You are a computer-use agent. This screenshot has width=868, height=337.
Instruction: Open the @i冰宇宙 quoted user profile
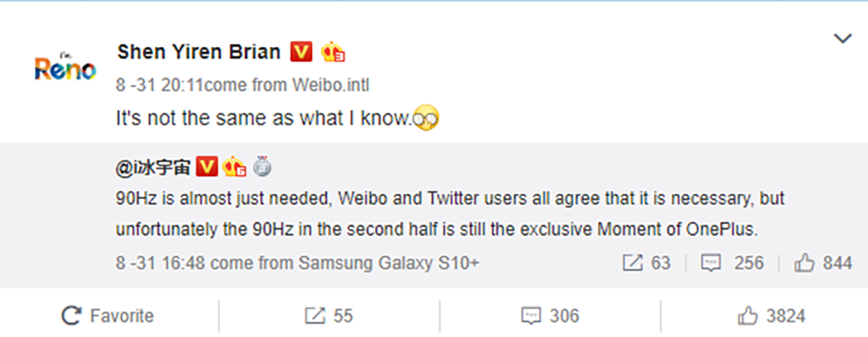coord(154,166)
